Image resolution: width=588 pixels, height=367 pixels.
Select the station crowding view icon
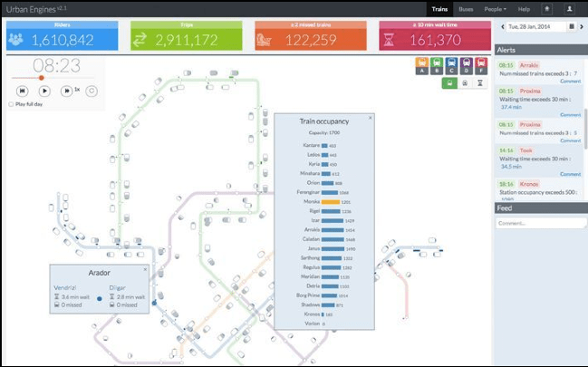[x=465, y=83]
